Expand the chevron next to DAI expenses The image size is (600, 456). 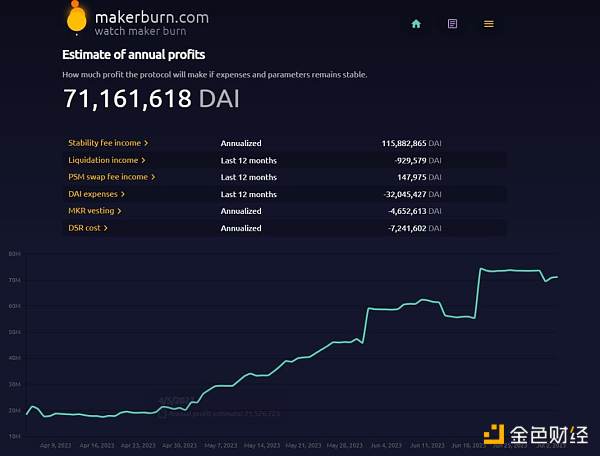(123, 194)
